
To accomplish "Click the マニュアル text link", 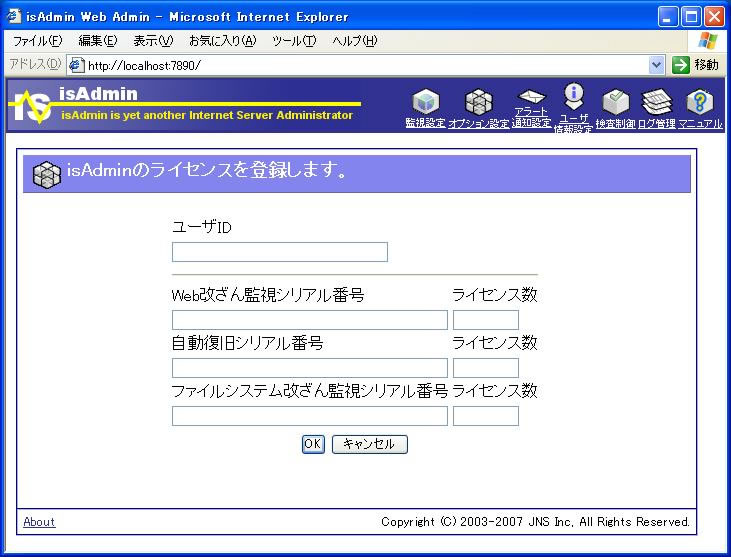I will 700,124.
